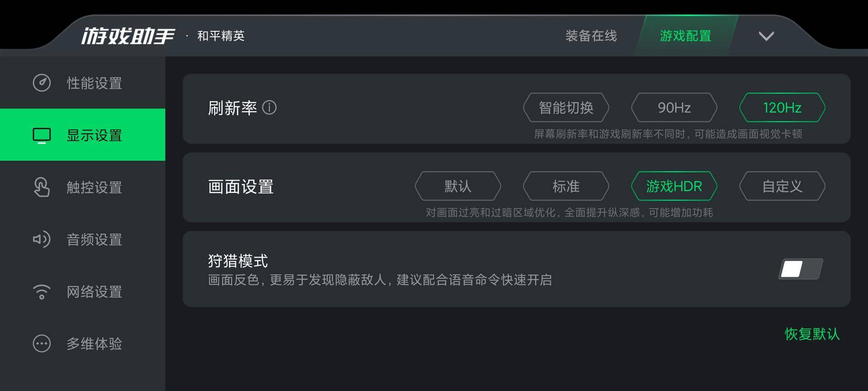Click 恢复默认 to restore defaults
The width and height of the screenshot is (868, 391).
point(811,334)
